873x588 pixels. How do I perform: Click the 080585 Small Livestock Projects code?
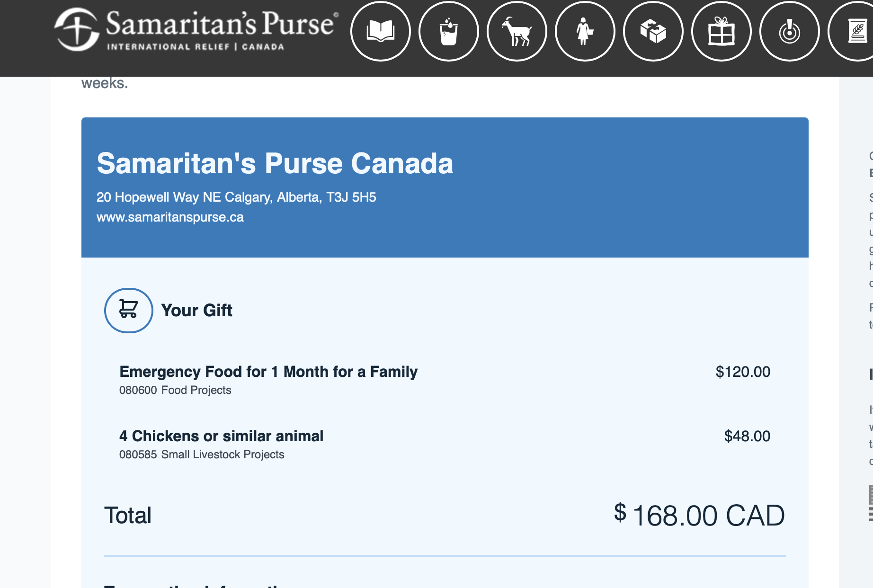[202, 454]
